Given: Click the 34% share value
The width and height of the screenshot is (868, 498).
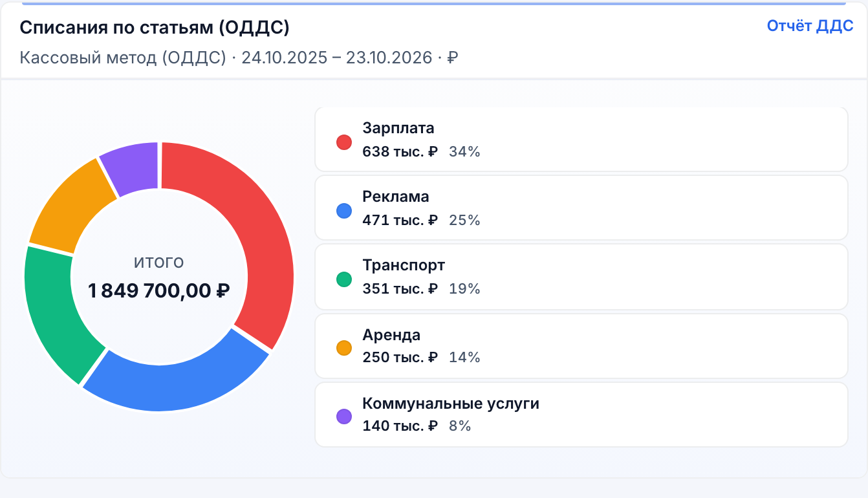Looking at the screenshot, I should point(464,152).
